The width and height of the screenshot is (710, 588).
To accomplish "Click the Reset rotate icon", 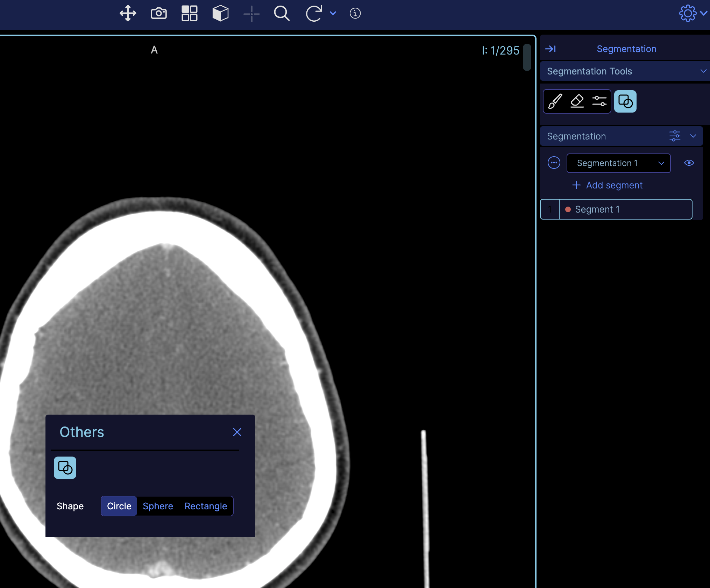I will click(314, 14).
